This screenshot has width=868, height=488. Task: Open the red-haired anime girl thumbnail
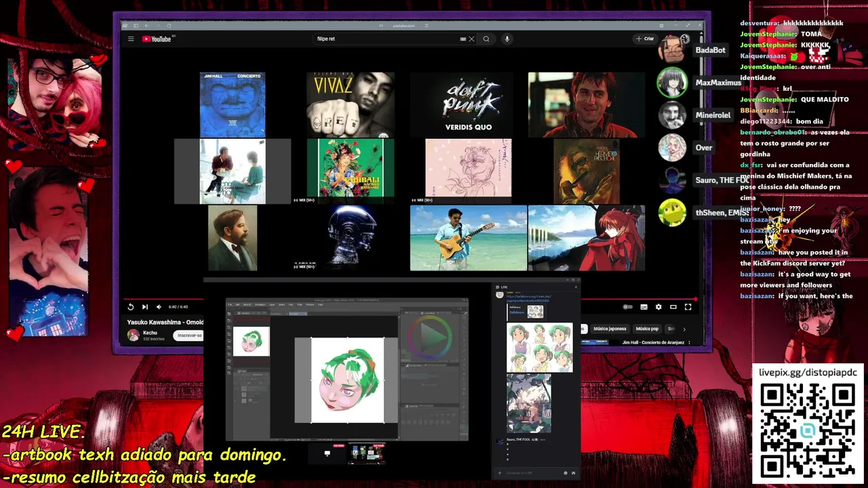pyautogui.click(x=587, y=238)
